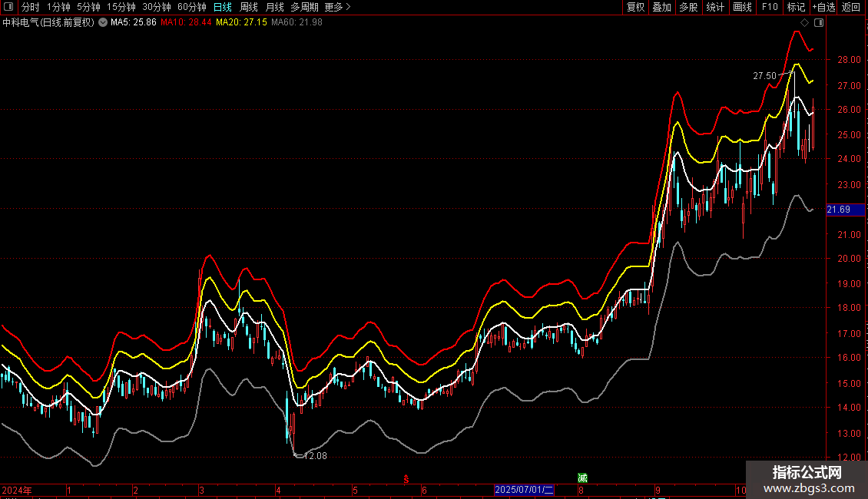Click the 12.00 price axis label

(849, 458)
